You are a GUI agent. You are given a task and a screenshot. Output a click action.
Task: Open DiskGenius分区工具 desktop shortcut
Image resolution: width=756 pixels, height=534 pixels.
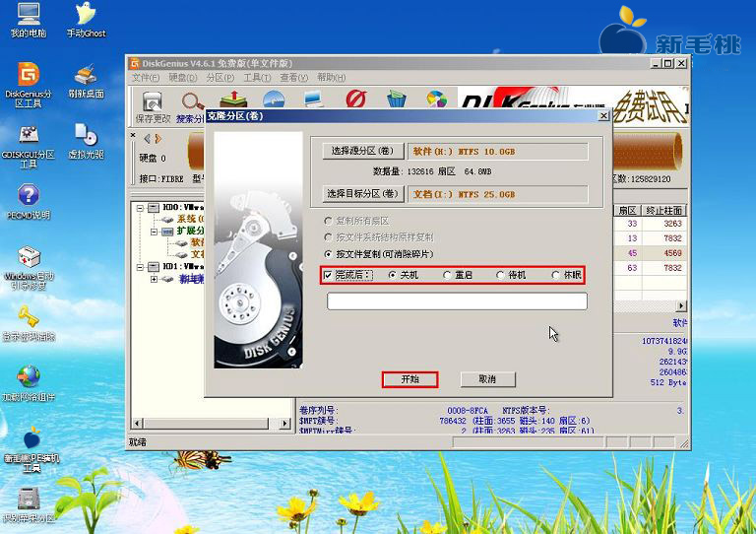29,85
